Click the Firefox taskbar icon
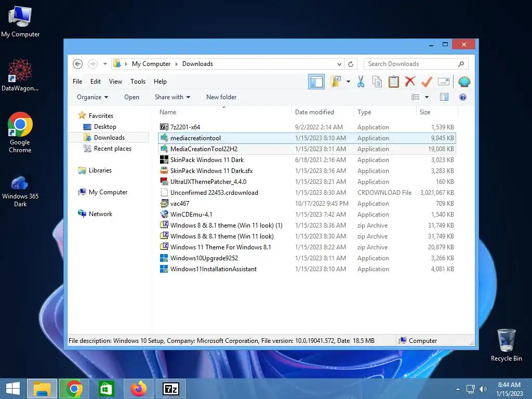The image size is (532, 399). point(138,389)
